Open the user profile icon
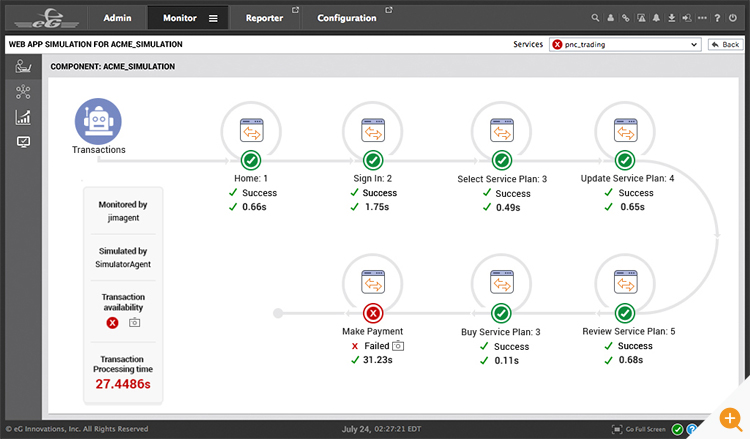The width and height of the screenshot is (750, 439). click(611, 18)
